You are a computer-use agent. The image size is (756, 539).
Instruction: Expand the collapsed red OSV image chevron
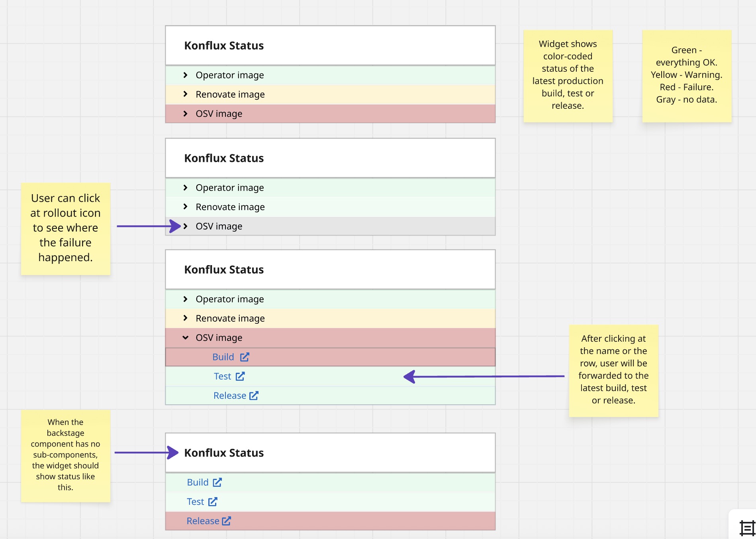pyautogui.click(x=185, y=114)
